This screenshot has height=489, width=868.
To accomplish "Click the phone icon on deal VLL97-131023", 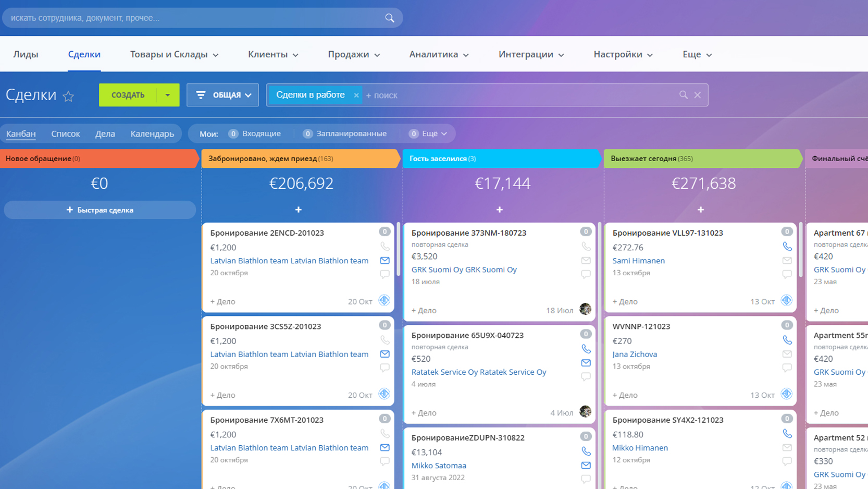I will pos(787,247).
